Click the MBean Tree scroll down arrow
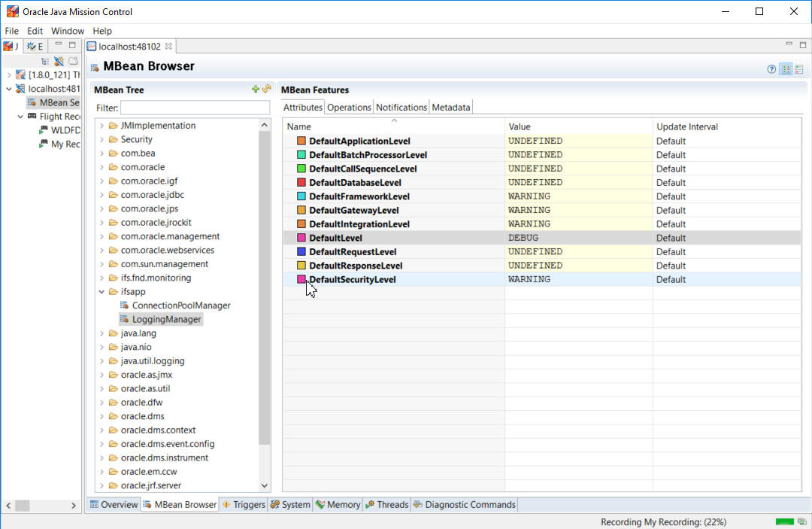The width and height of the screenshot is (812, 529). tap(265, 485)
